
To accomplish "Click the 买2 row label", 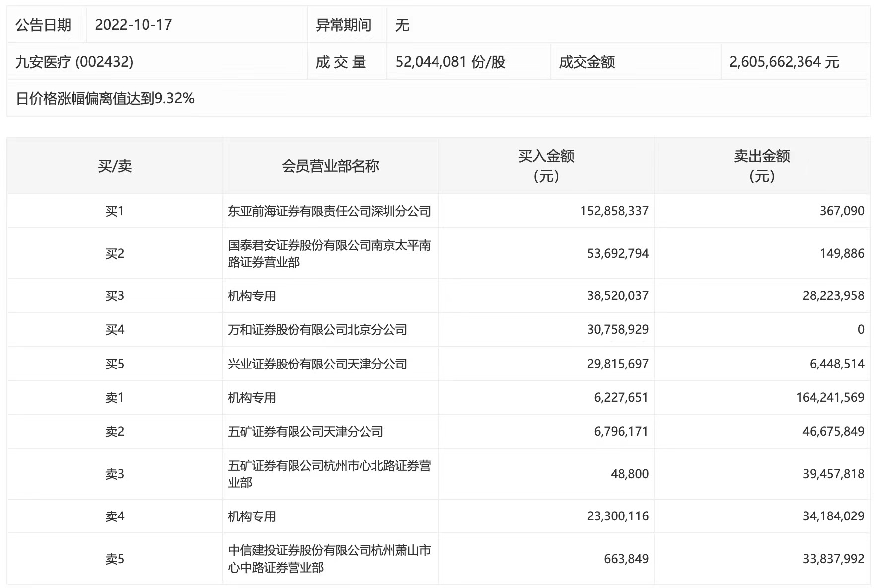I will coord(115,253).
